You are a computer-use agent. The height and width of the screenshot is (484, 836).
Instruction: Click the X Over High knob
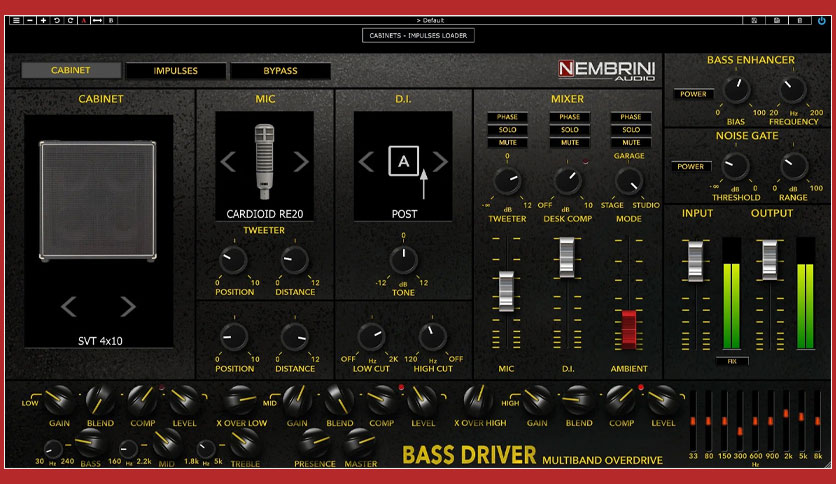pos(478,400)
